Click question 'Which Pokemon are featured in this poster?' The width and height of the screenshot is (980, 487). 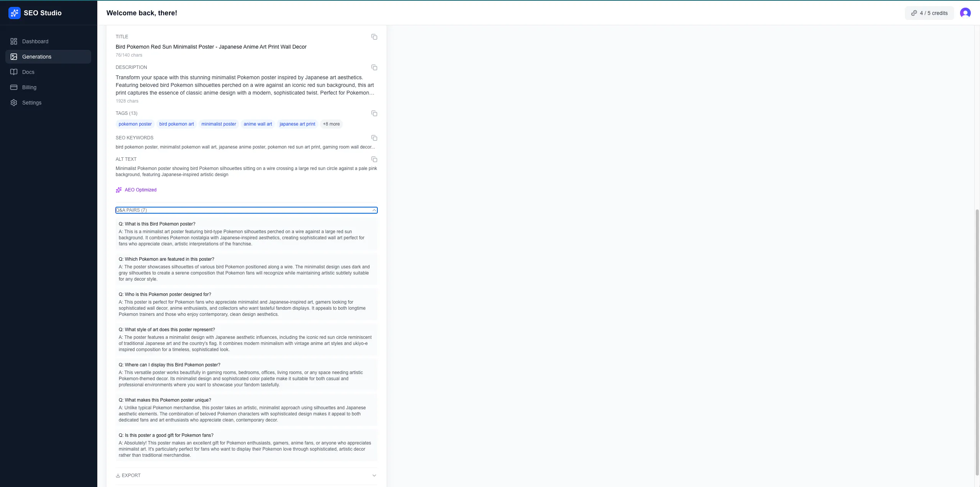point(166,259)
